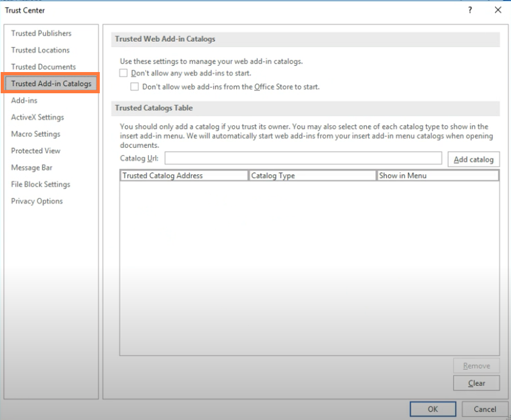Click the Clear button
The height and width of the screenshot is (420, 511).
[476, 383]
